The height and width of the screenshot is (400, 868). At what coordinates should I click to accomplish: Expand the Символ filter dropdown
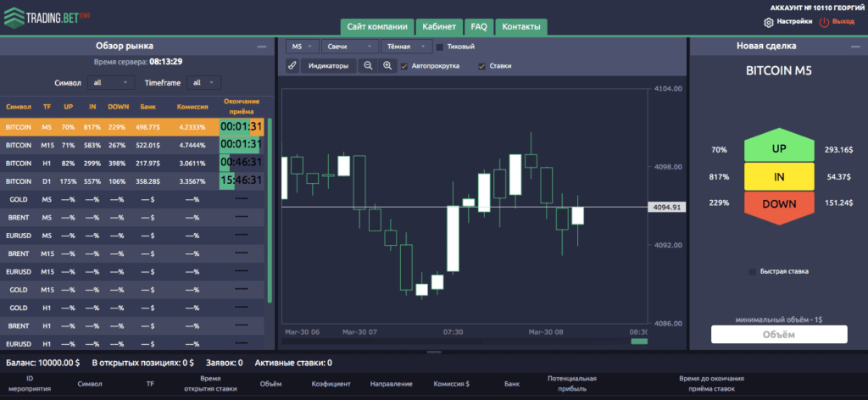pos(111,82)
